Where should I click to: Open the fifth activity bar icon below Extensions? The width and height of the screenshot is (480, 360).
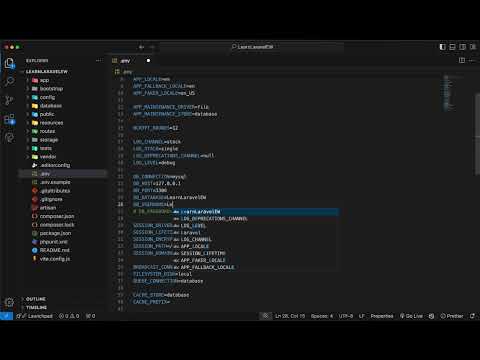coord(9,137)
